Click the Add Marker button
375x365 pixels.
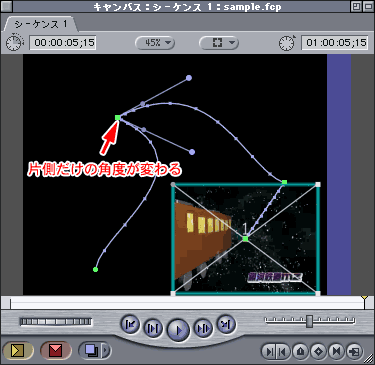click(x=301, y=351)
